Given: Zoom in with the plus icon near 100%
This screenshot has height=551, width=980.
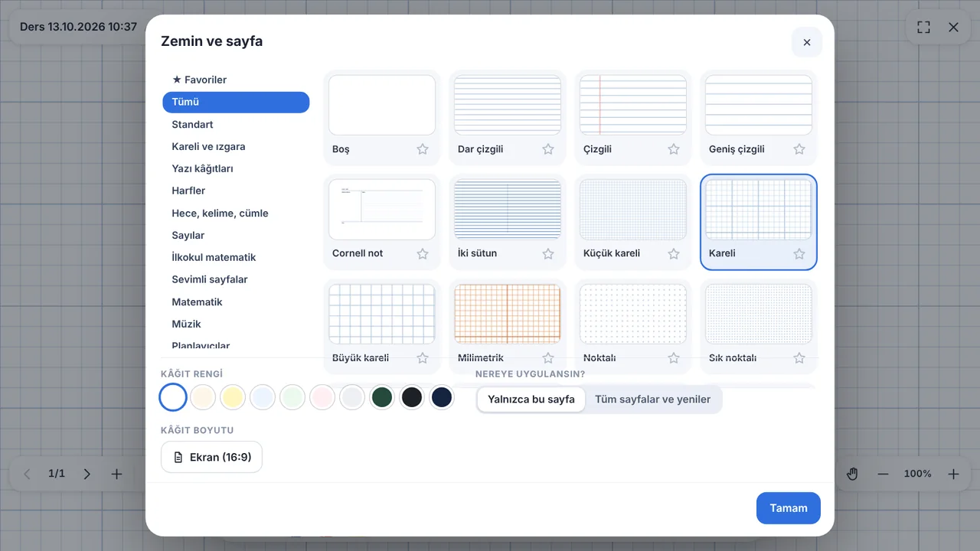Looking at the screenshot, I should tap(953, 474).
